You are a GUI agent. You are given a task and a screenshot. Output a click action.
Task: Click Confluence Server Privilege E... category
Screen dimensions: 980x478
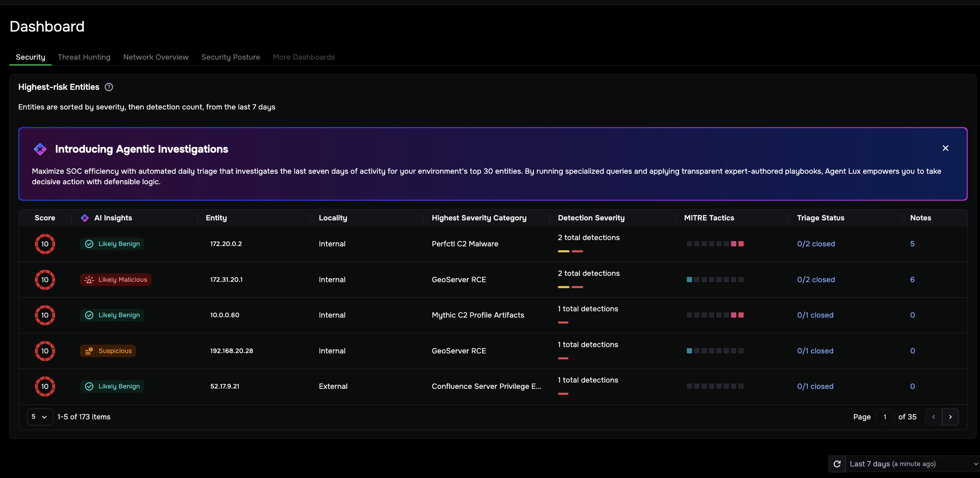tap(486, 386)
